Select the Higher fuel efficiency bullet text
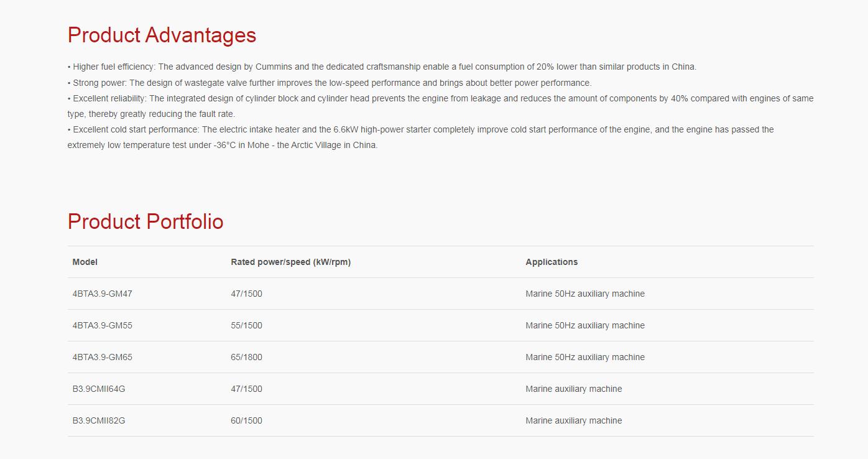The height and width of the screenshot is (459, 868). click(x=382, y=67)
